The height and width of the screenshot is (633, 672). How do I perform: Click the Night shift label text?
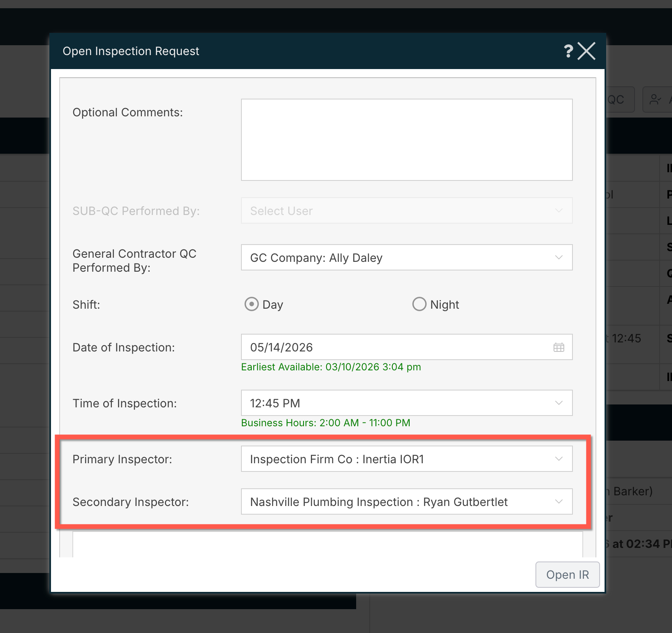(444, 305)
